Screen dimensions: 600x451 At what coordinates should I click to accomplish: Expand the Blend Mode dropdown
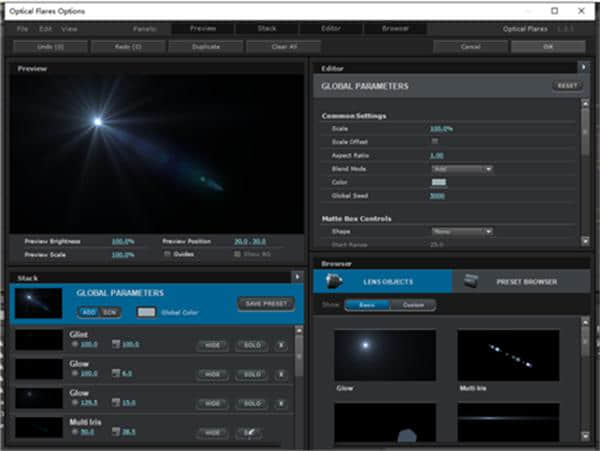(461, 169)
